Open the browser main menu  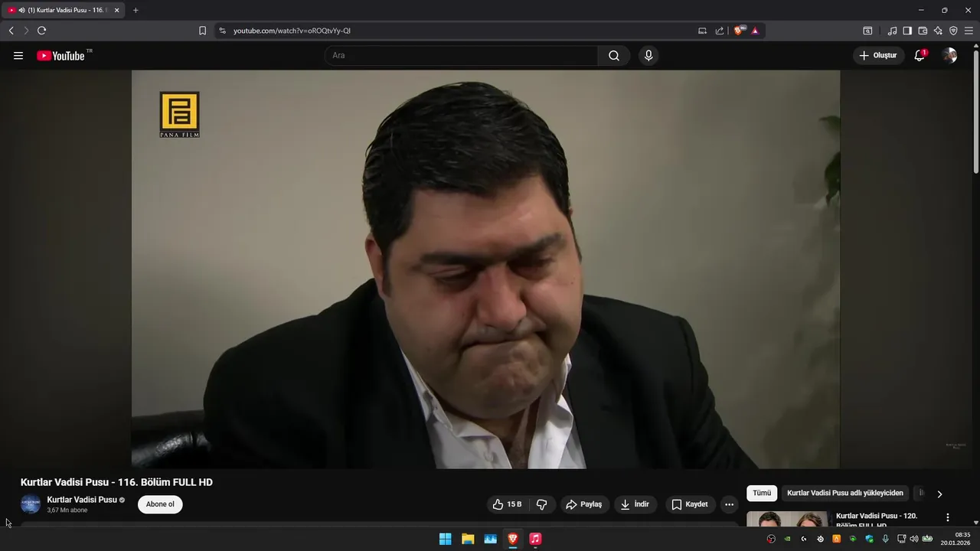pyautogui.click(x=969, y=31)
